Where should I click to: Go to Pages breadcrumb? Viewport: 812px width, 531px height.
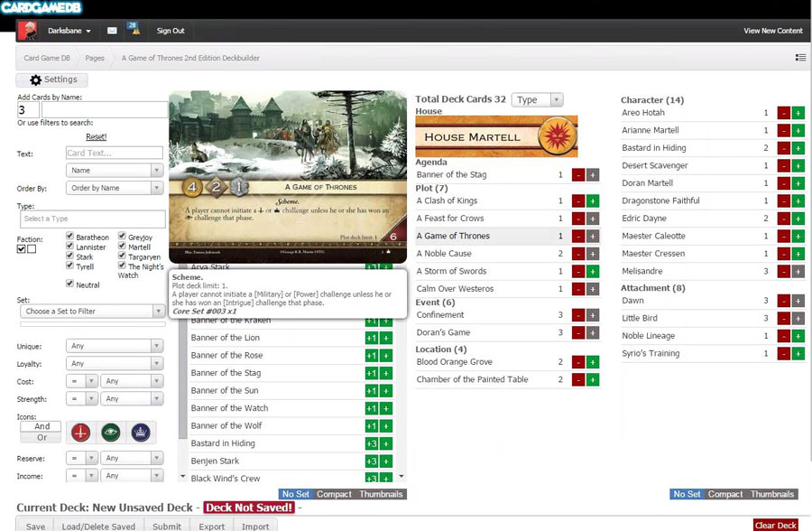pyautogui.click(x=95, y=58)
